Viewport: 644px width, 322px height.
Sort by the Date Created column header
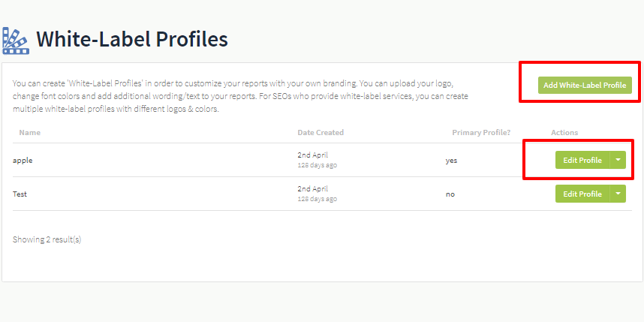[320, 133]
